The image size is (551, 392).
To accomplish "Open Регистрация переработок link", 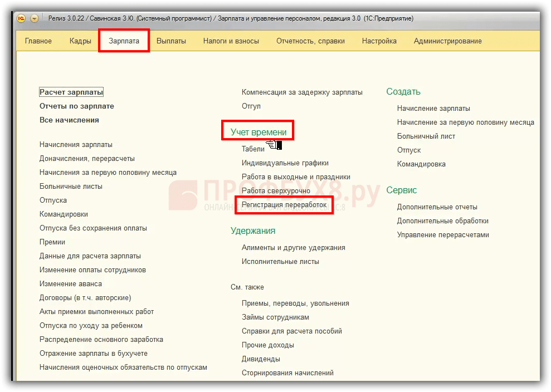I will tap(284, 205).
